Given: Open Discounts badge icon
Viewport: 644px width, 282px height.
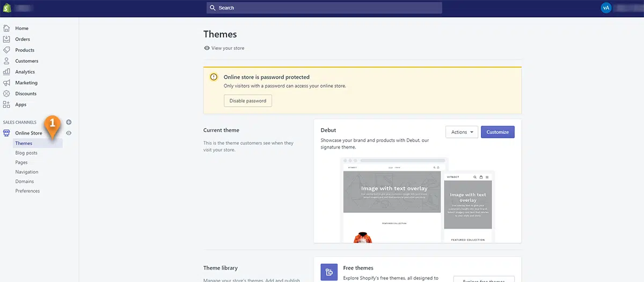Looking at the screenshot, I should point(6,94).
